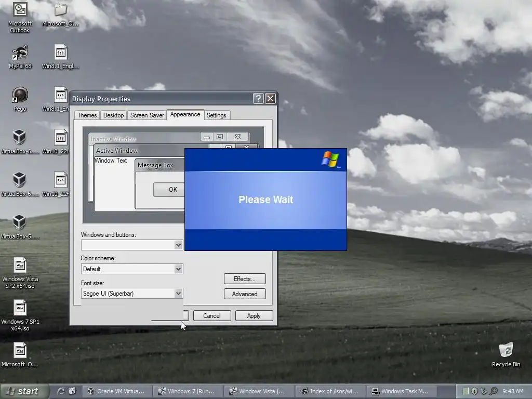This screenshot has height=399, width=532.
Task: Click the Message Box title in preview
Action: pyautogui.click(x=155, y=165)
